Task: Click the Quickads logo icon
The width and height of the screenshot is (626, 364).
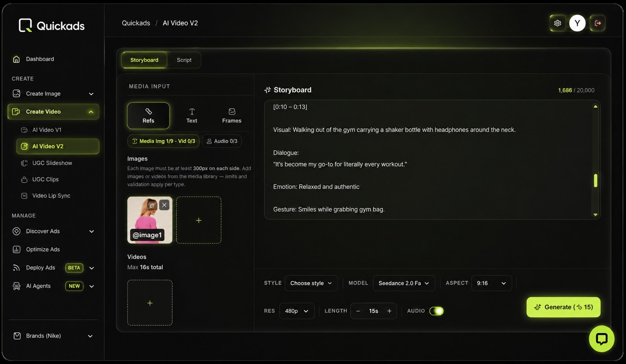Action: [25, 25]
